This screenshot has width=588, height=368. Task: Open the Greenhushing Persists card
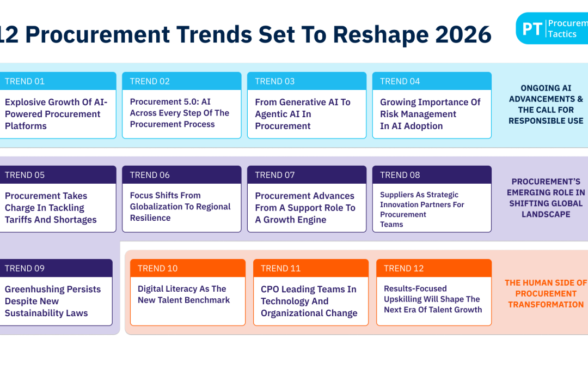(x=54, y=301)
